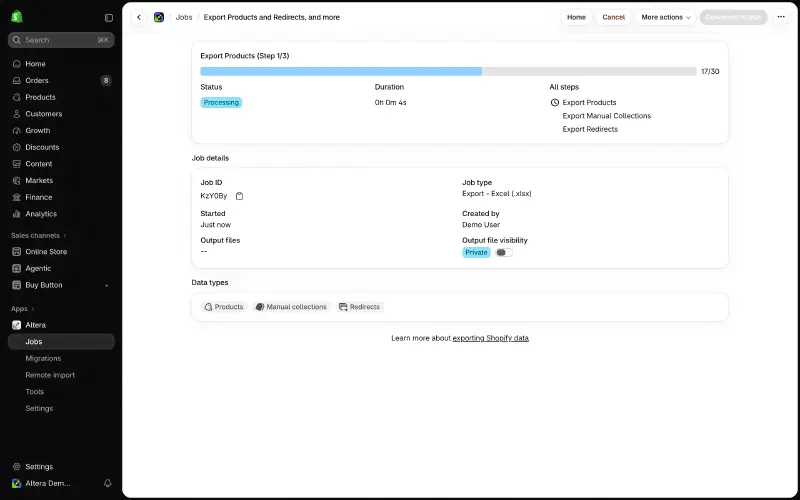Click the Products tag icon
This screenshot has height=500, width=800.
tap(17, 97)
